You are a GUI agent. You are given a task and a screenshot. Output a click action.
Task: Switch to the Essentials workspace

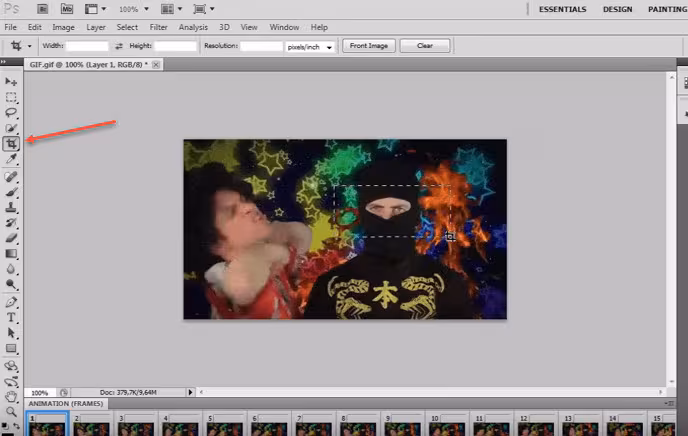563,9
